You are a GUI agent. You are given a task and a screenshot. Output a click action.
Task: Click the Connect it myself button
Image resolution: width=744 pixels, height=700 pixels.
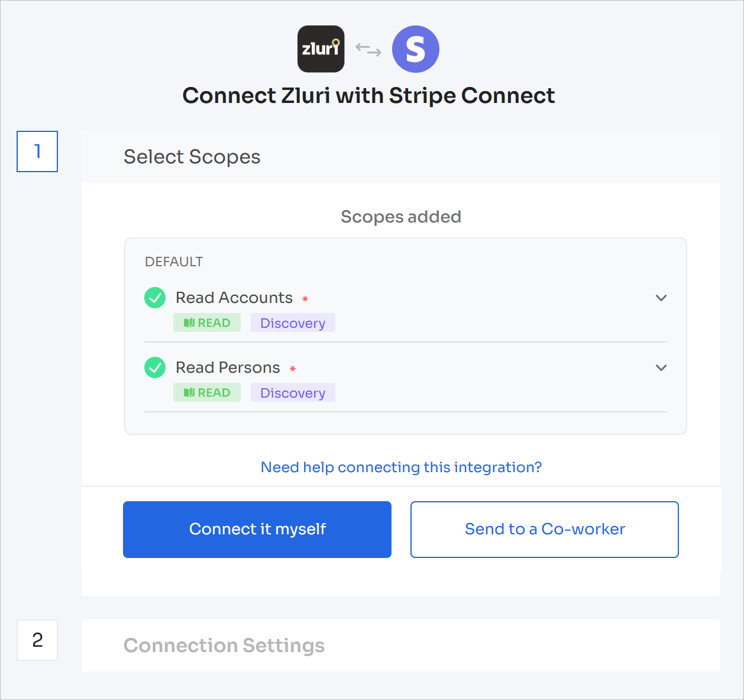(257, 530)
